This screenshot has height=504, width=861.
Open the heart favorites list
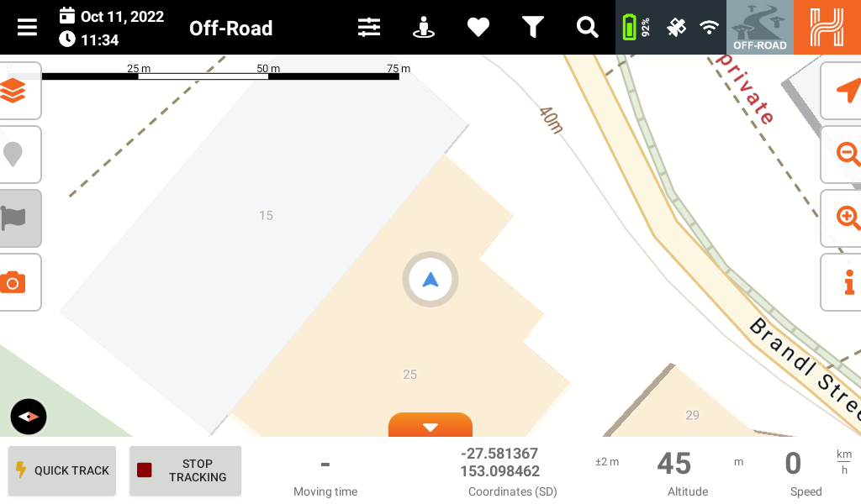tap(478, 27)
